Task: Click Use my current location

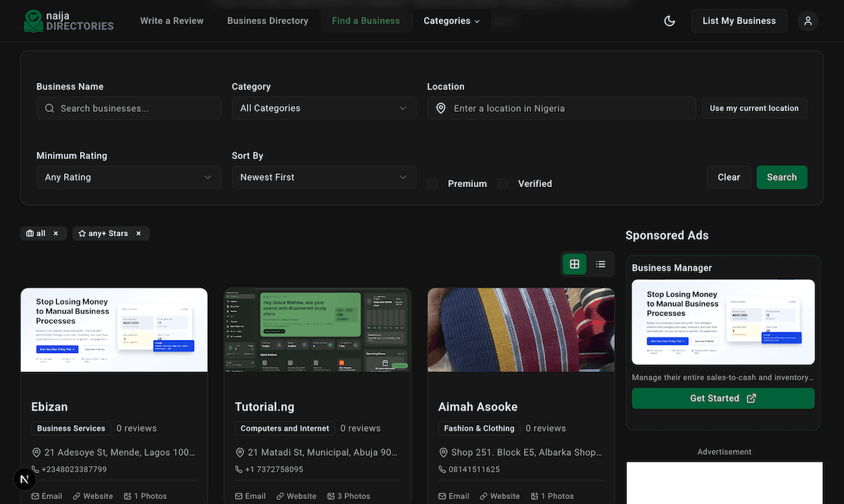Action: click(x=754, y=108)
